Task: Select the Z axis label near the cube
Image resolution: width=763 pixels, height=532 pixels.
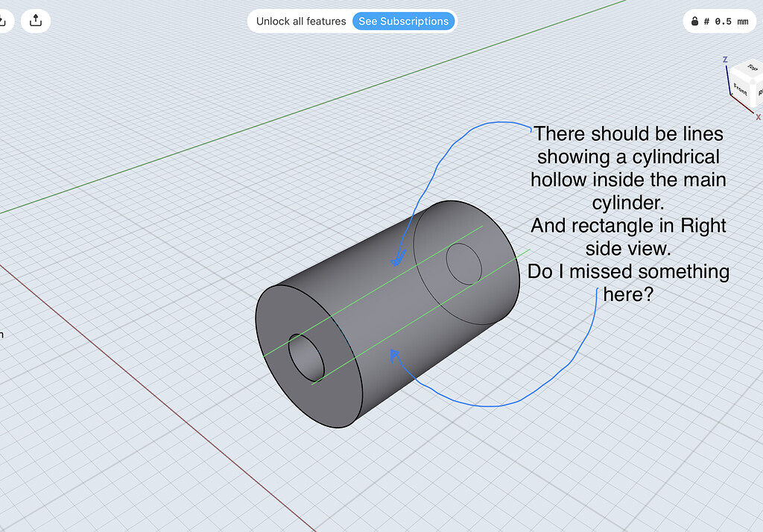Action: point(725,59)
